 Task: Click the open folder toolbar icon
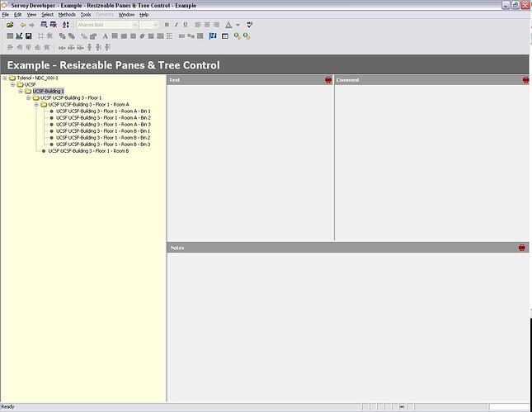click(10, 25)
